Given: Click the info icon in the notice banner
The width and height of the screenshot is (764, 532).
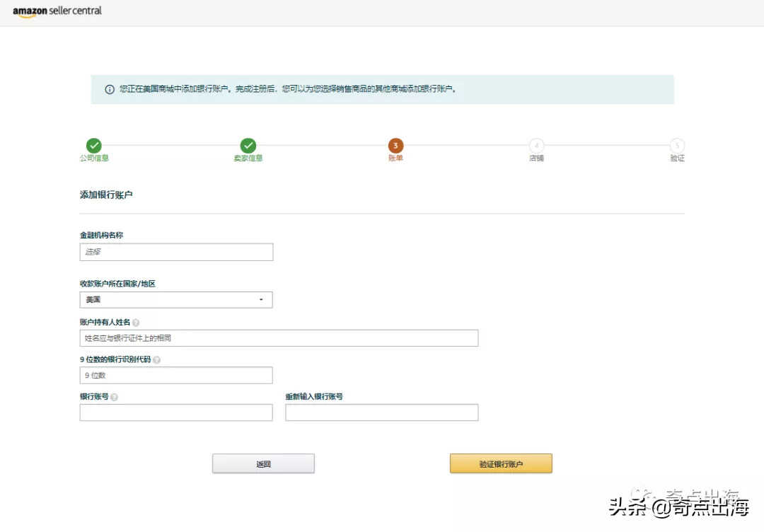Looking at the screenshot, I should pyautogui.click(x=110, y=90).
